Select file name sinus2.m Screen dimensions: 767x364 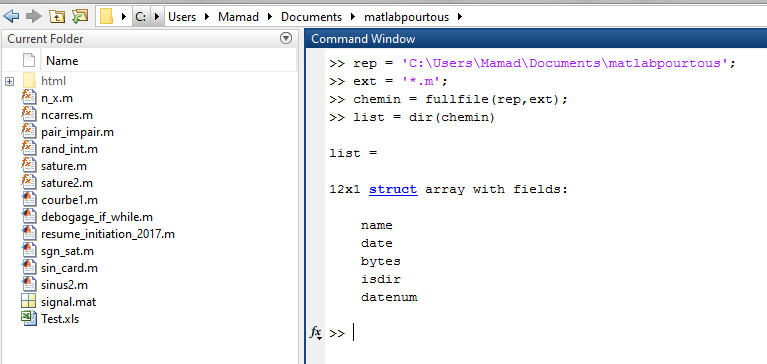click(x=64, y=285)
